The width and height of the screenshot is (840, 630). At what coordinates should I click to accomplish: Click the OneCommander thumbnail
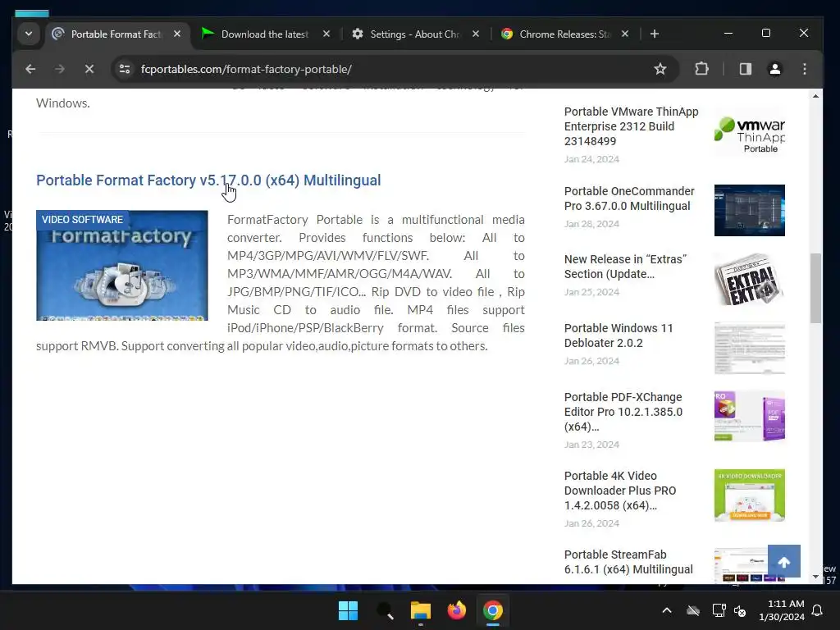[750, 211]
